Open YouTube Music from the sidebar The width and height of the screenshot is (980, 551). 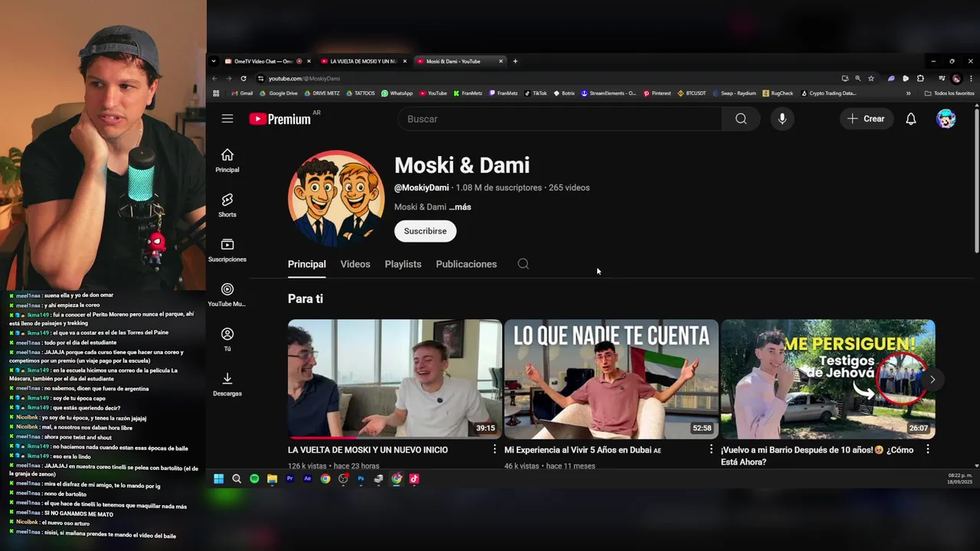click(227, 295)
